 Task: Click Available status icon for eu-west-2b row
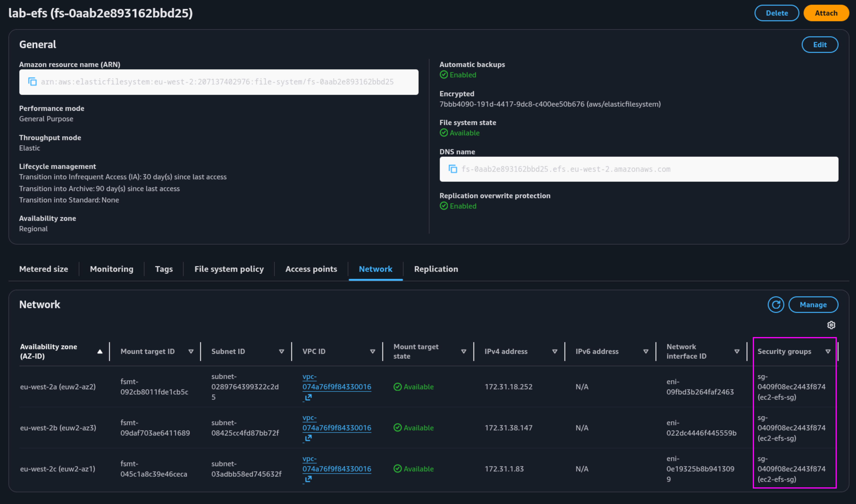tap(397, 428)
